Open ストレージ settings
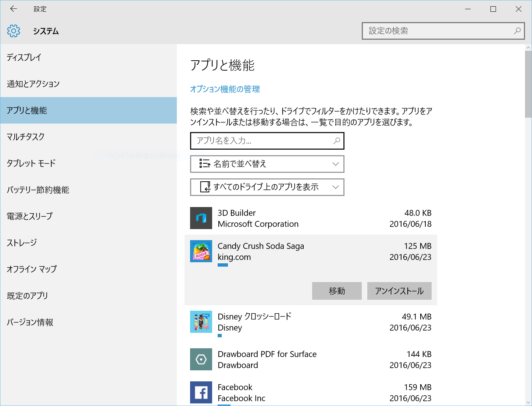 (x=89, y=243)
